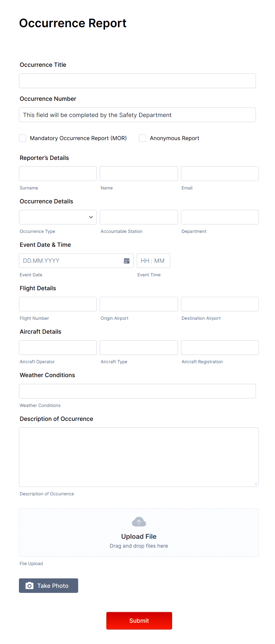This screenshot has height=644, width=275.
Task: Click the Upload File drop zone
Action: pos(139,532)
